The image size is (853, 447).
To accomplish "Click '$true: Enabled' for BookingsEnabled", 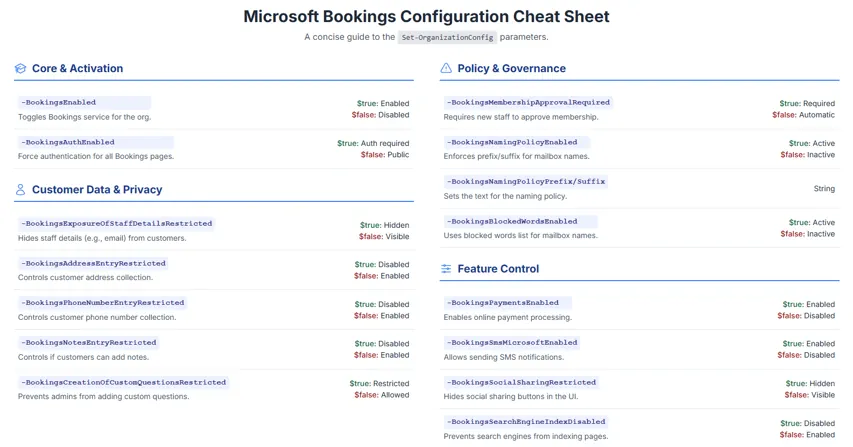I will pyautogui.click(x=383, y=103).
